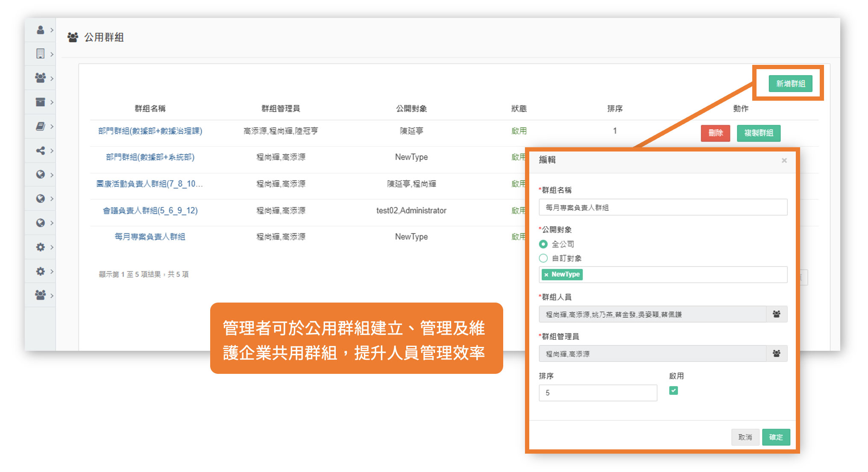Viewport: 868px width, 472px height.
Task: Open 會議負責人群組(5_6_9_12) link
Action: click(150, 210)
